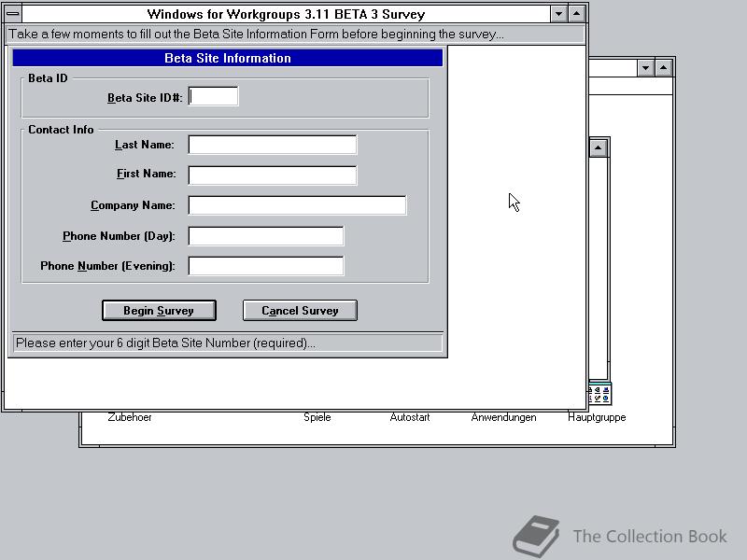Viewport: 747px width, 560px height.
Task: Start with the Begin Survey button
Action: (159, 311)
